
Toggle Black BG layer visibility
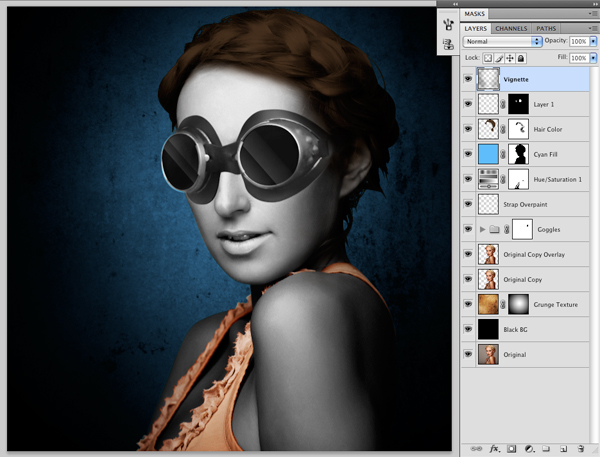pyautogui.click(x=468, y=330)
